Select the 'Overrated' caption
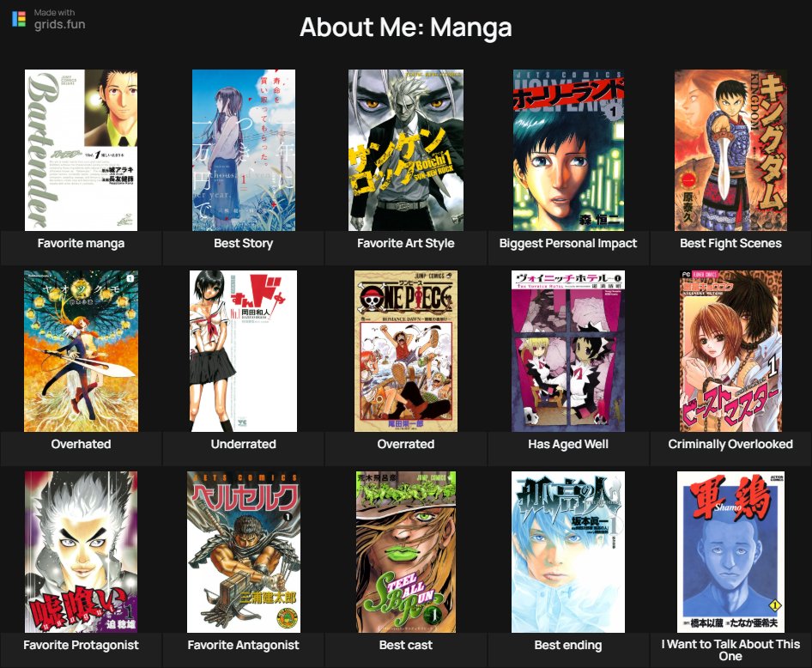This screenshot has height=668, width=812. 405,444
